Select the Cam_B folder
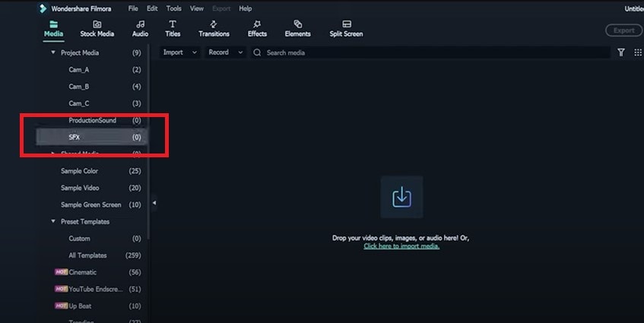644x323 pixels. click(91, 87)
